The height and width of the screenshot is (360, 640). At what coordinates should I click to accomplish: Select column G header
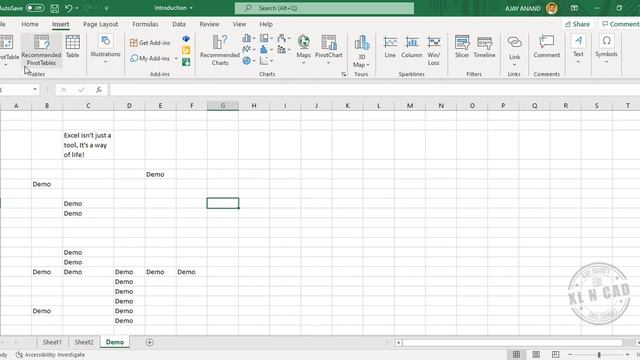click(x=223, y=106)
